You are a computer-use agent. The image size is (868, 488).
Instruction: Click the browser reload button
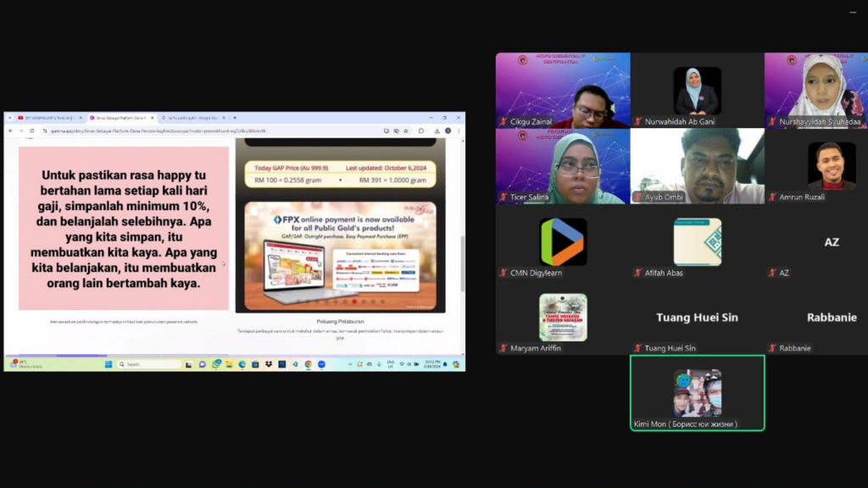point(31,130)
